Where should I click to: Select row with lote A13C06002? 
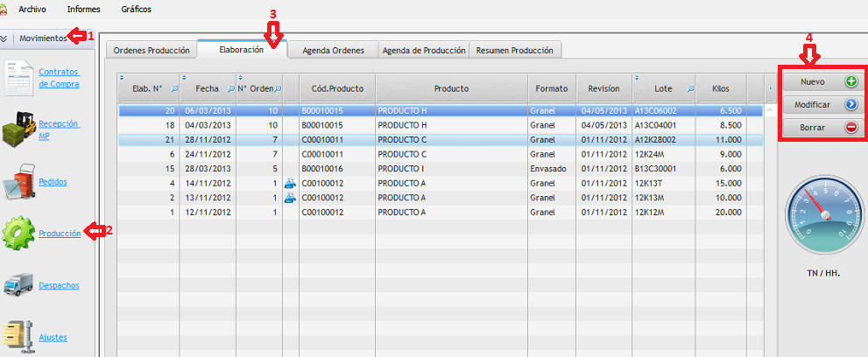440,110
